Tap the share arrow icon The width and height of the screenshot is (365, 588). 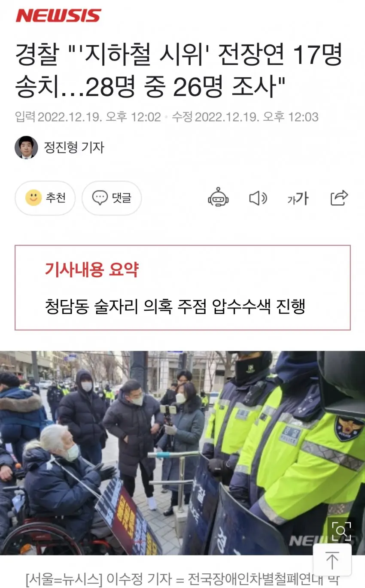[x=339, y=198]
